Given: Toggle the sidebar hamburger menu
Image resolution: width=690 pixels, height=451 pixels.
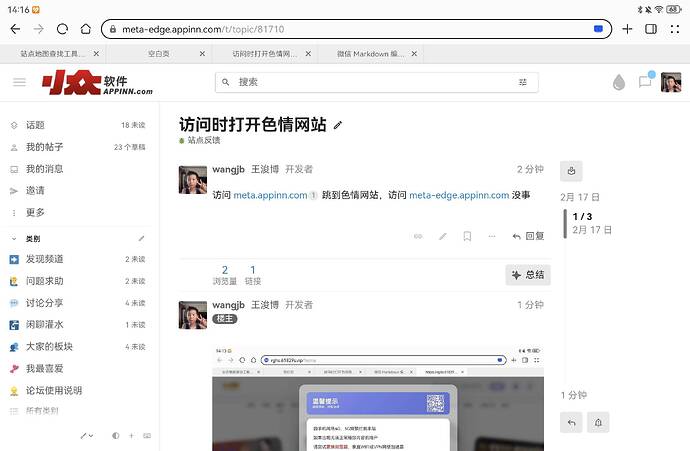Looking at the screenshot, I should coord(19,82).
